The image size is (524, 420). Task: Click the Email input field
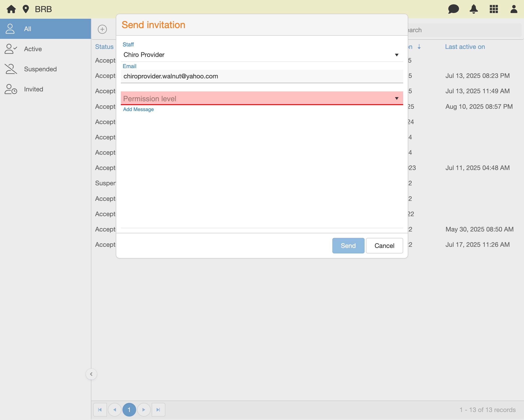coord(262,76)
